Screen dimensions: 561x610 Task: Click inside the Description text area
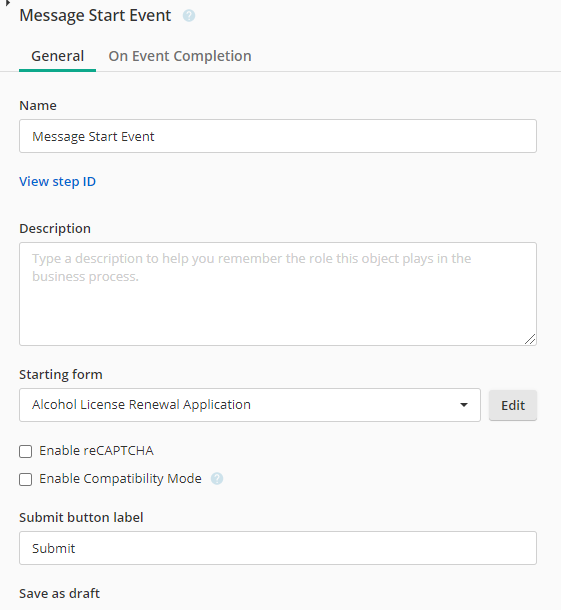278,294
